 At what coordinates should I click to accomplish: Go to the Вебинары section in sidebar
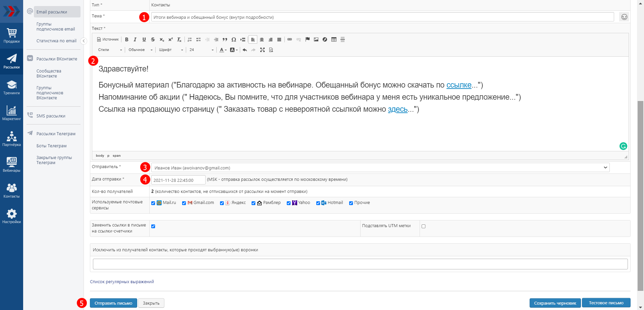tap(11, 164)
